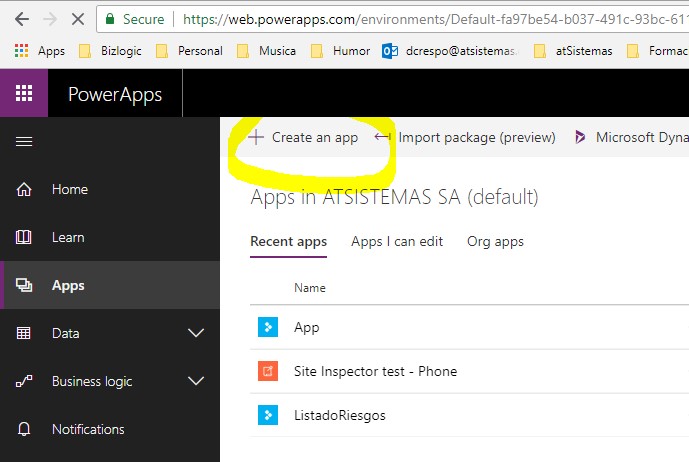Click the Data table icon in sidebar

[x=25, y=333]
